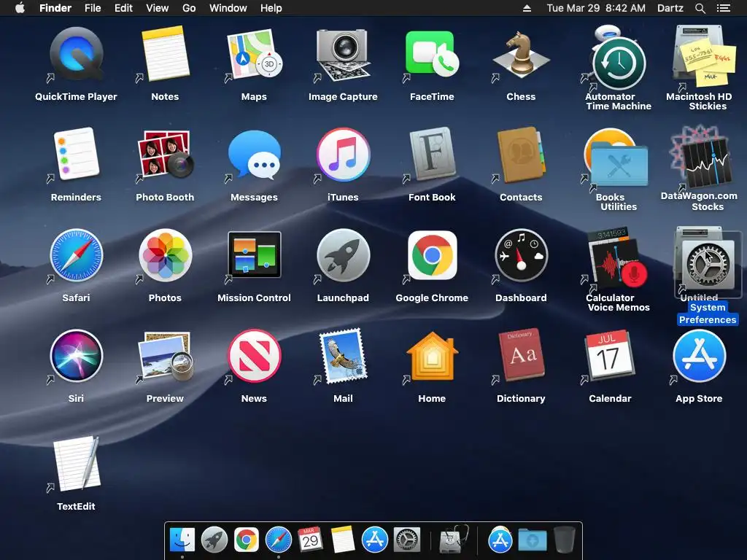
Task: Open the Chess desktop icon
Action: click(521, 53)
